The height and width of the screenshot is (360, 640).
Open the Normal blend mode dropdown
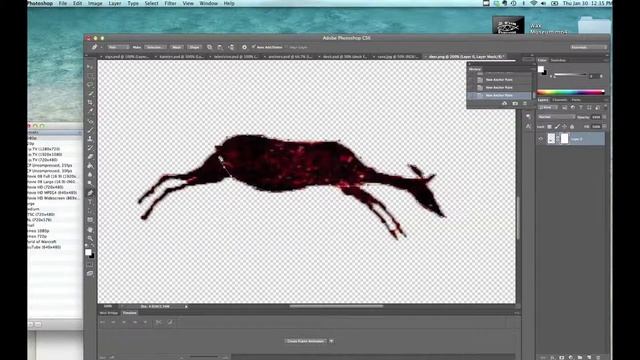(x=556, y=117)
